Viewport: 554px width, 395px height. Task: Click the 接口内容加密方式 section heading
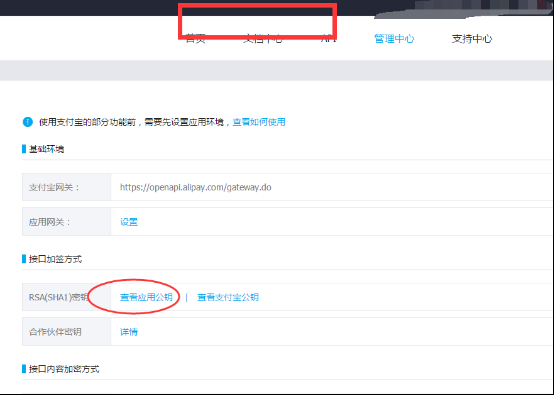tap(64, 369)
